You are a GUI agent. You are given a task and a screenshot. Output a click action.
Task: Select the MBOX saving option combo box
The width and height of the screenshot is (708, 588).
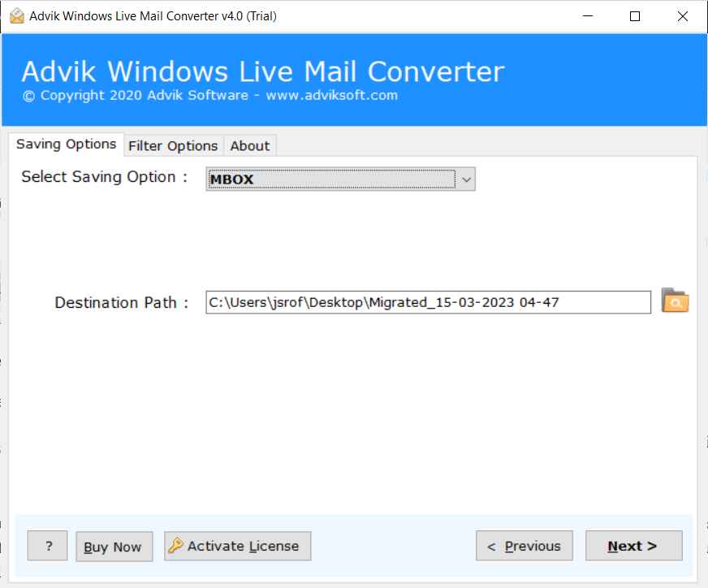[340, 179]
